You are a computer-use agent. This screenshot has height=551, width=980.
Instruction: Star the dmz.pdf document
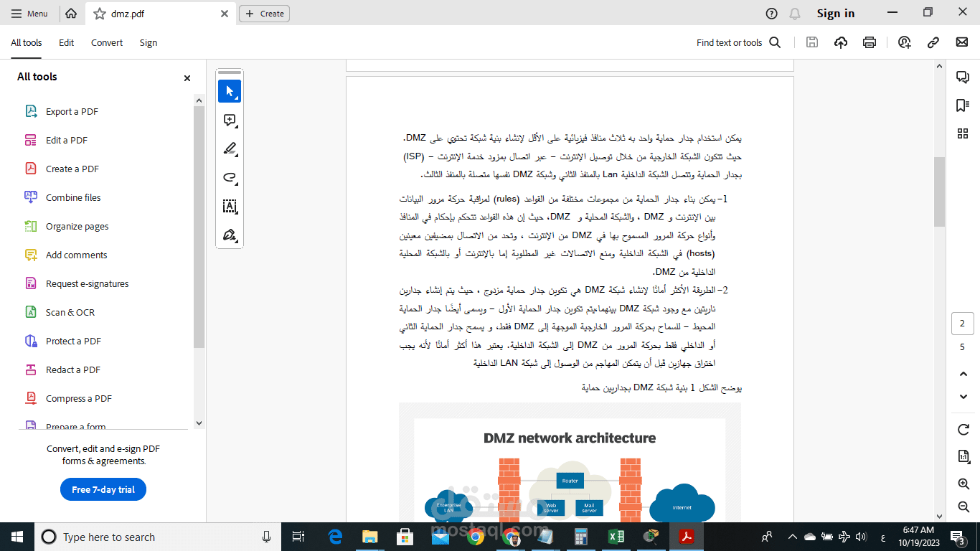pos(100,14)
